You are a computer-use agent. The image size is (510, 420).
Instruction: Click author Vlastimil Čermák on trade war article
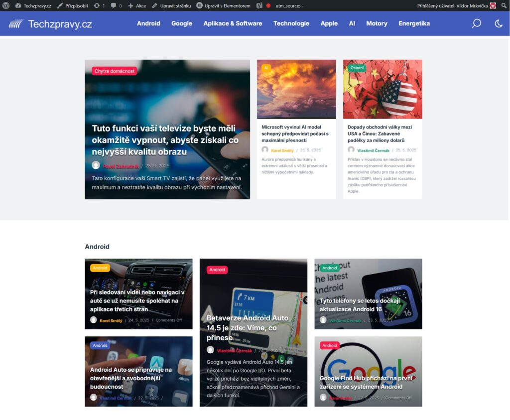[374, 150]
